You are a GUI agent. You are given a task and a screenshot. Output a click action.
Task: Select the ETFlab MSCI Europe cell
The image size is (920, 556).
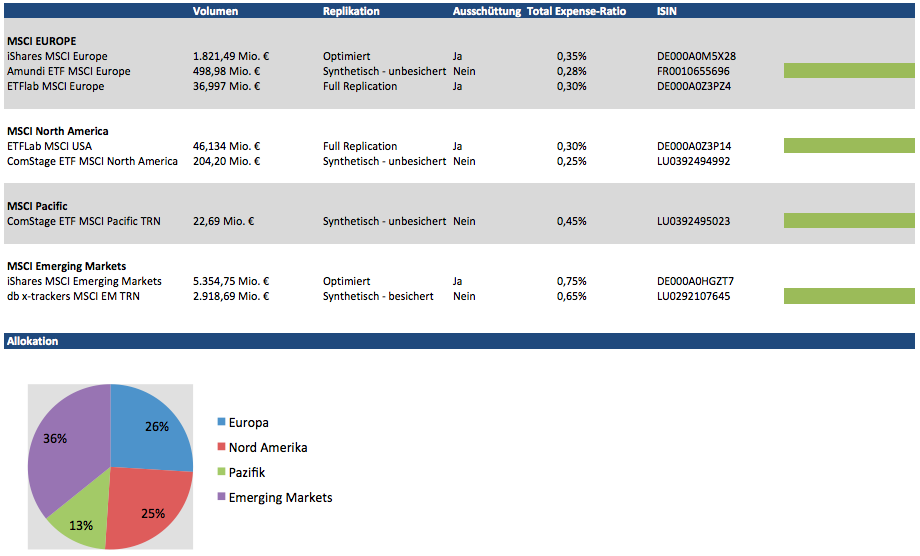coord(56,86)
